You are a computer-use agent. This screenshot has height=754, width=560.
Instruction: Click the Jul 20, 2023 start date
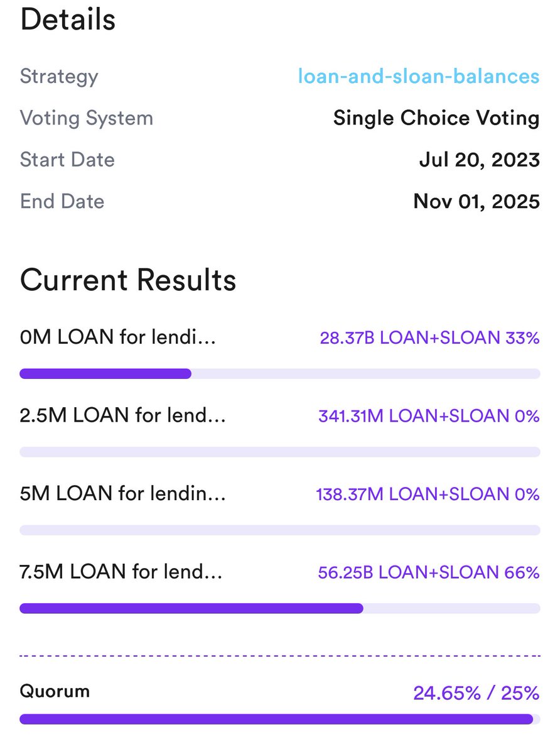click(479, 160)
